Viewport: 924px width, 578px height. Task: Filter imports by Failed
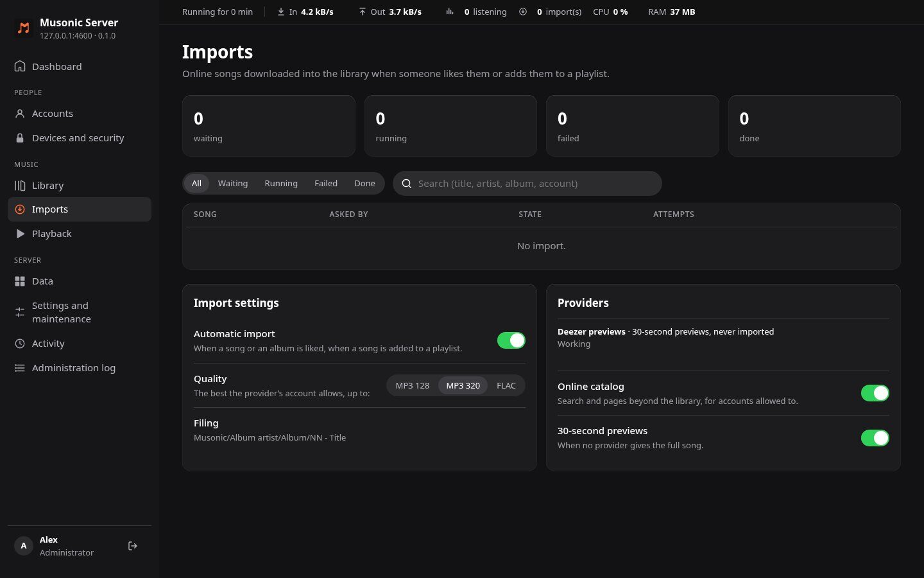(326, 183)
